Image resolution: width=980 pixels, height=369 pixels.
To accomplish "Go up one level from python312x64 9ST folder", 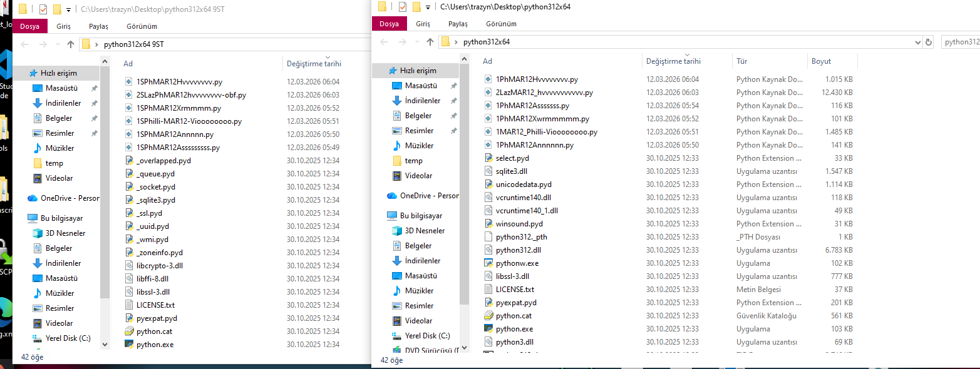I will click(70, 44).
